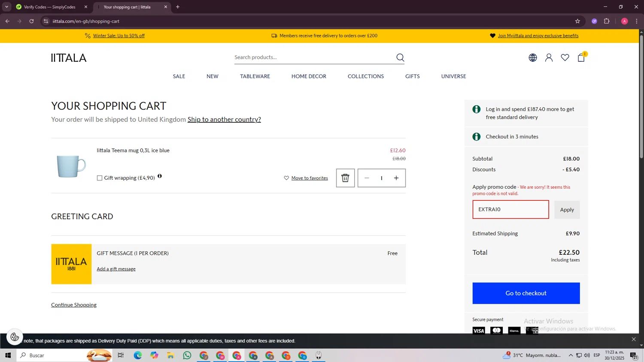Decrease mug quantity with minus button
This screenshot has height=362, width=644.
click(x=367, y=178)
